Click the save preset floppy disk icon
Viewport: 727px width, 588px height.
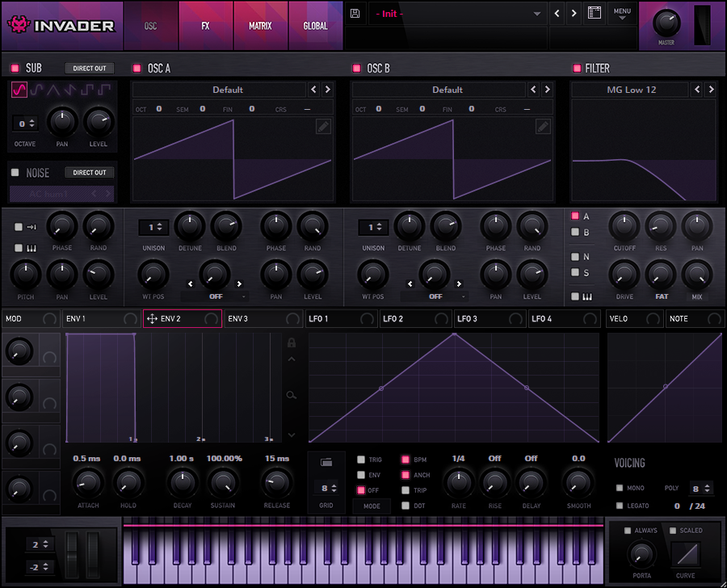(355, 14)
